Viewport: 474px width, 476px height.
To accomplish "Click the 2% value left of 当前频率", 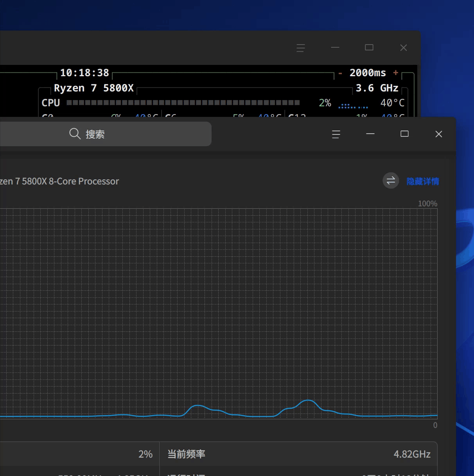I will click(145, 454).
